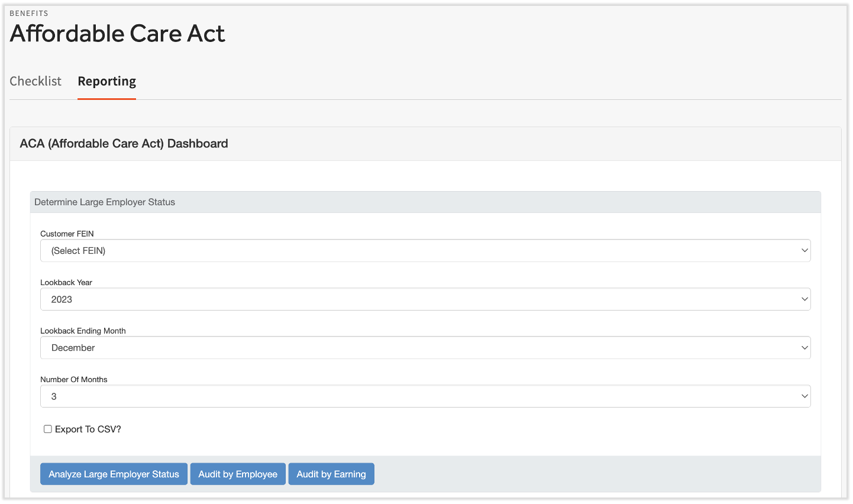
Task: Click the Audit by Employee button
Action: [238, 474]
